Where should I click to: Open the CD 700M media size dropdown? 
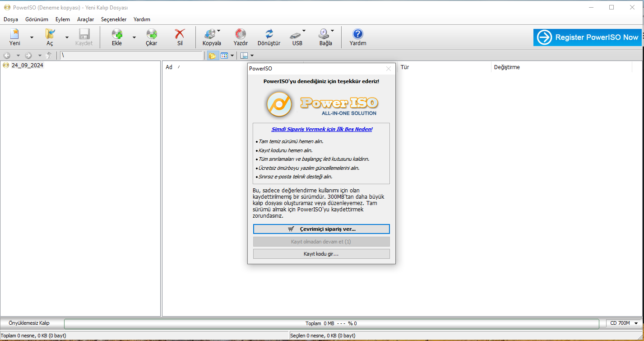pos(624,323)
